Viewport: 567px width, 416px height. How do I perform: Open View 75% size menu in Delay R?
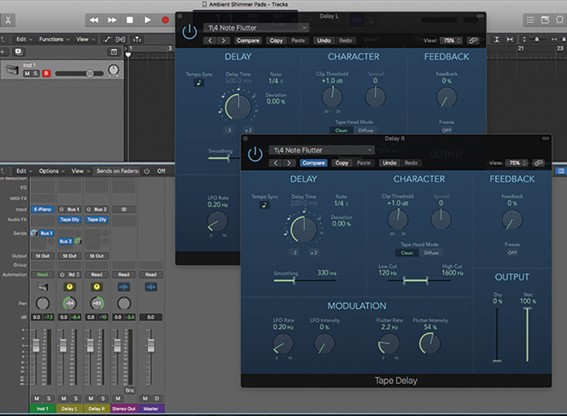pos(517,163)
